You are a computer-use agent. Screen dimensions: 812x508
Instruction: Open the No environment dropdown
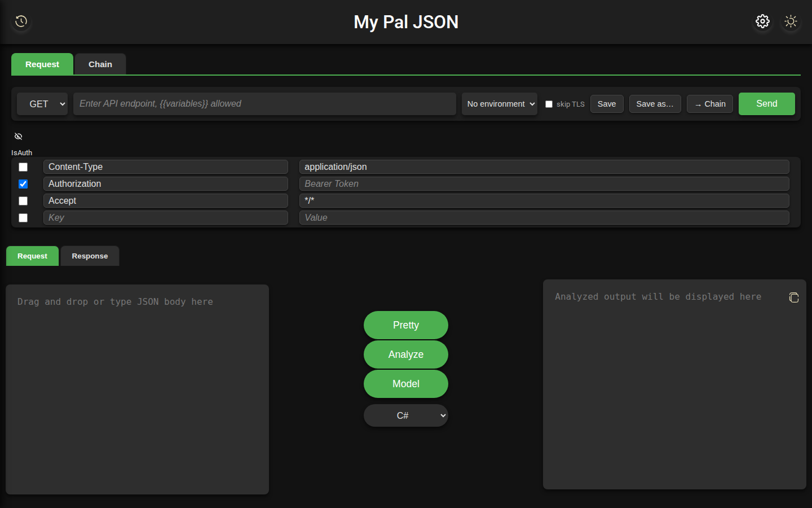coord(500,104)
